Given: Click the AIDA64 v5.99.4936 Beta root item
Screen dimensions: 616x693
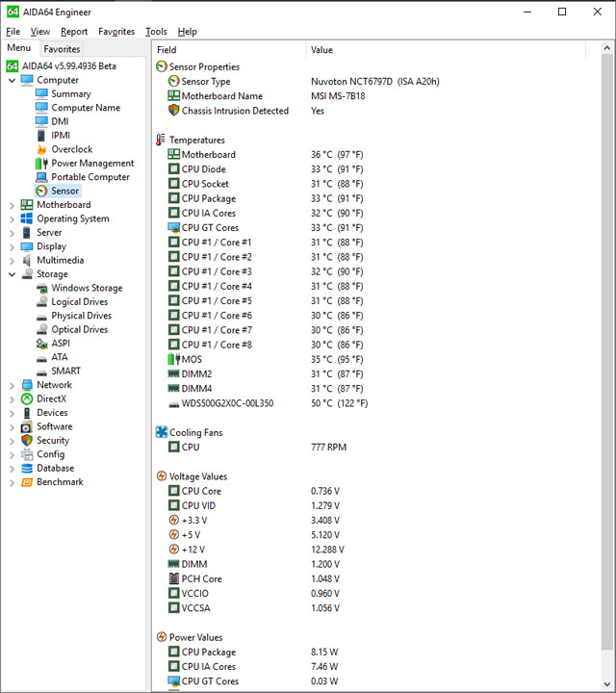Looking at the screenshot, I should [x=69, y=66].
